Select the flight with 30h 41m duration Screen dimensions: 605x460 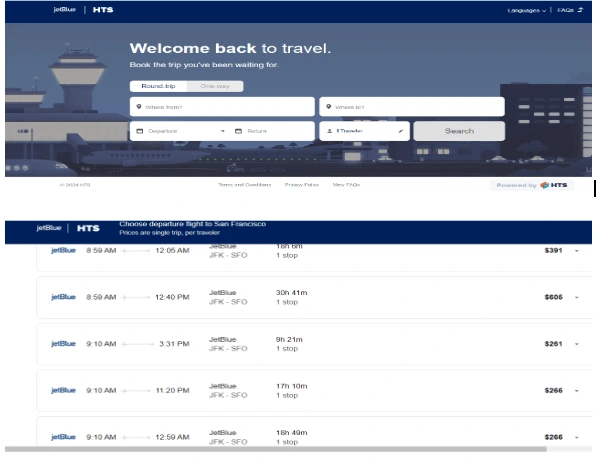point(314,297)
